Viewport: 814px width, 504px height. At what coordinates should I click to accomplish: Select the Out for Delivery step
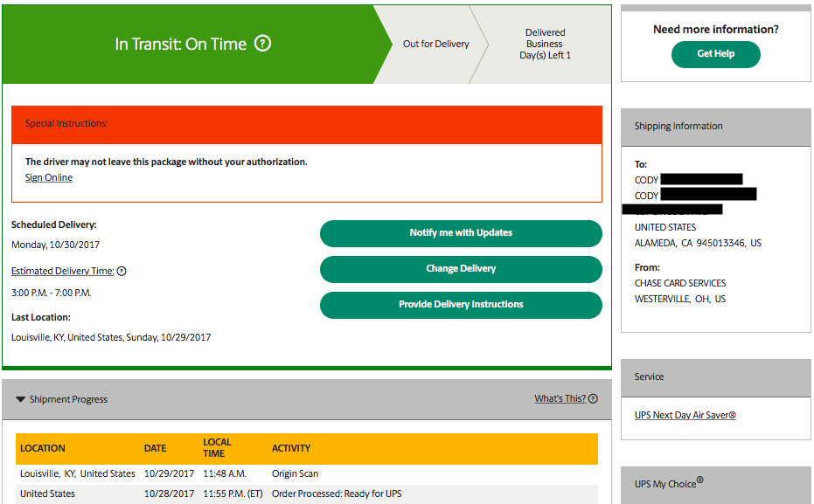coord(436,44)
